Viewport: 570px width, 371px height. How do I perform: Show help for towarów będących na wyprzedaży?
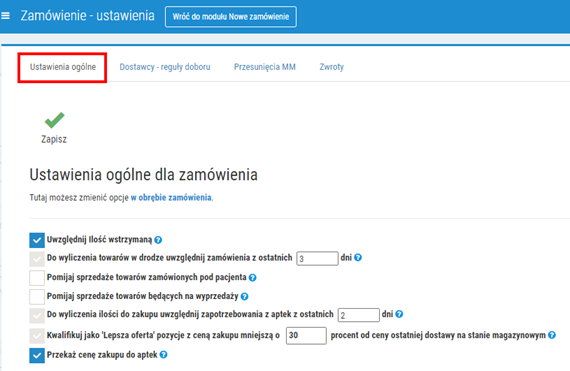pyautogui.click(x=244, y=297)
